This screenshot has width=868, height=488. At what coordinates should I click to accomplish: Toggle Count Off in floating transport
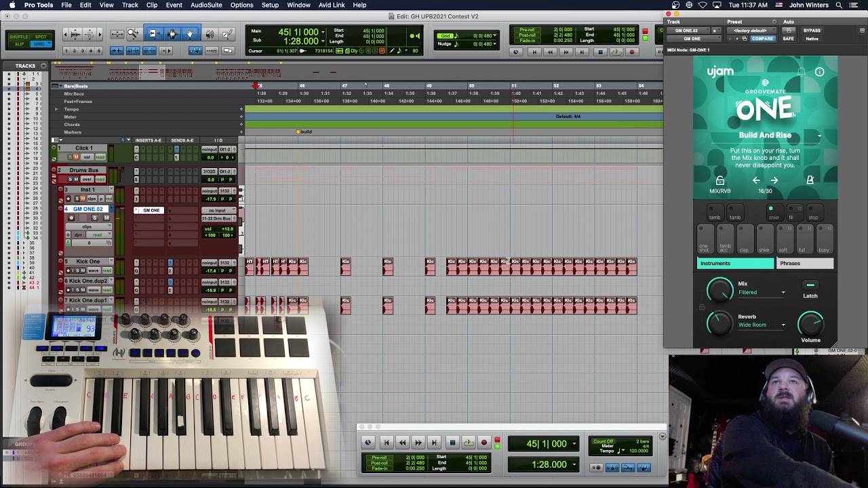(603, 441)
